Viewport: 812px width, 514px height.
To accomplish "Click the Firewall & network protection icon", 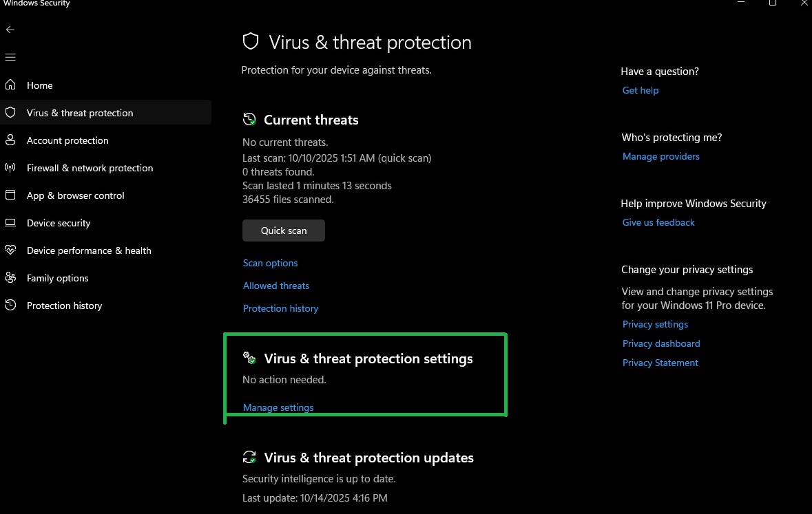I will click(x=10, y=168).
